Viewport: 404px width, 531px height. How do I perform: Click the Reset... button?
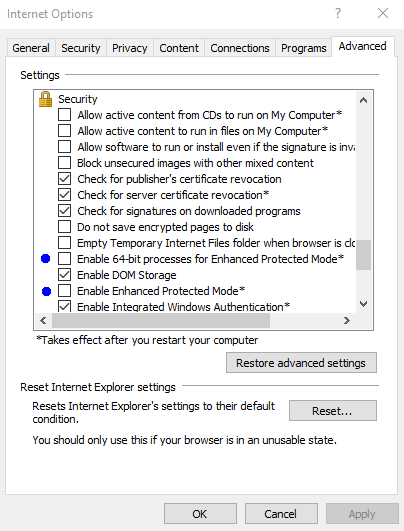coord(333,411)
